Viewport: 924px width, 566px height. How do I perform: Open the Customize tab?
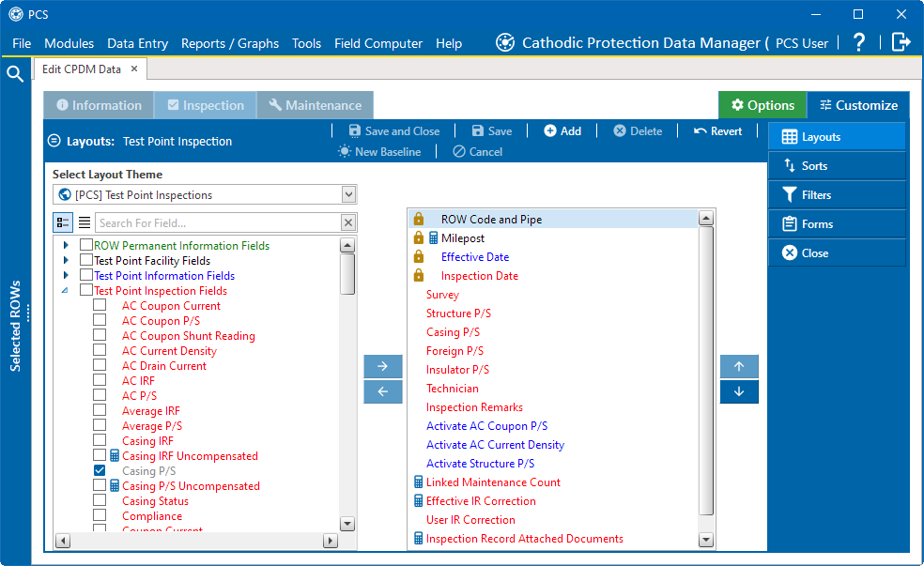coord(858,105)
